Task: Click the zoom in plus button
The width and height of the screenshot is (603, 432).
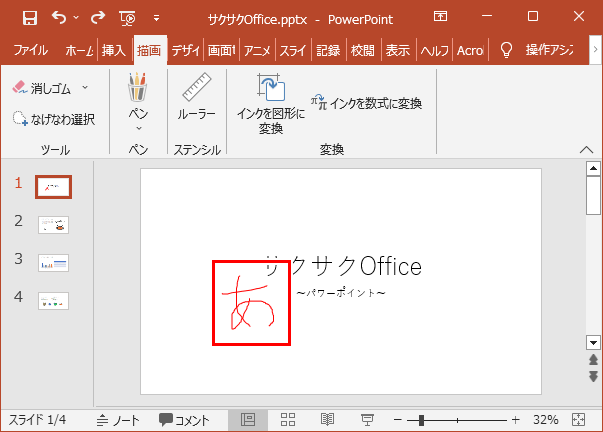Action: click(x=516, y=420)
